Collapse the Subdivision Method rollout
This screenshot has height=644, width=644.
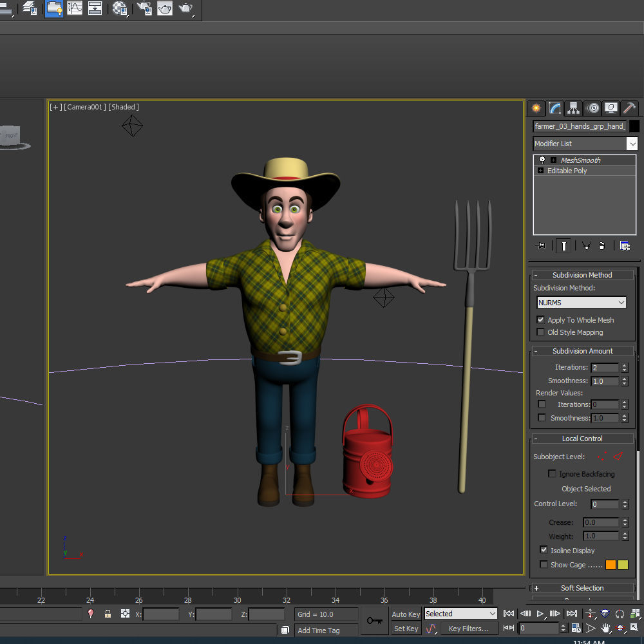coord(582,275)
